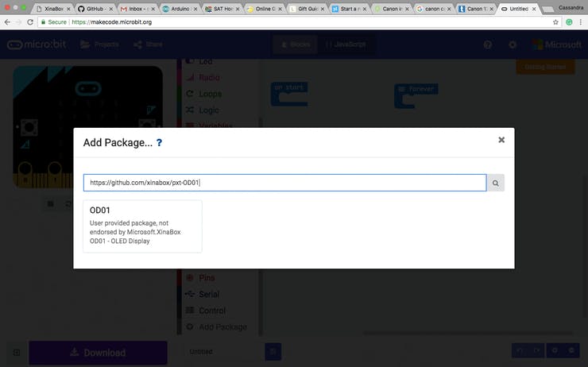Open the Projects menu
This screenshot has width=588, height=367.
pyautogui.click(x=99, y=44)
